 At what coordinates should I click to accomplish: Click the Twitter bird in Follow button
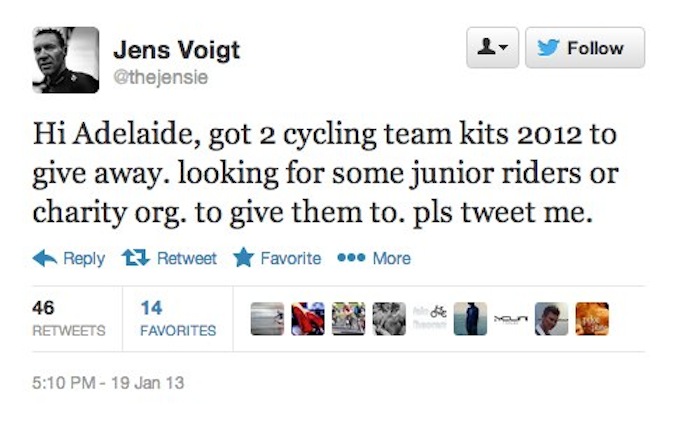click(x=548, y=48)
